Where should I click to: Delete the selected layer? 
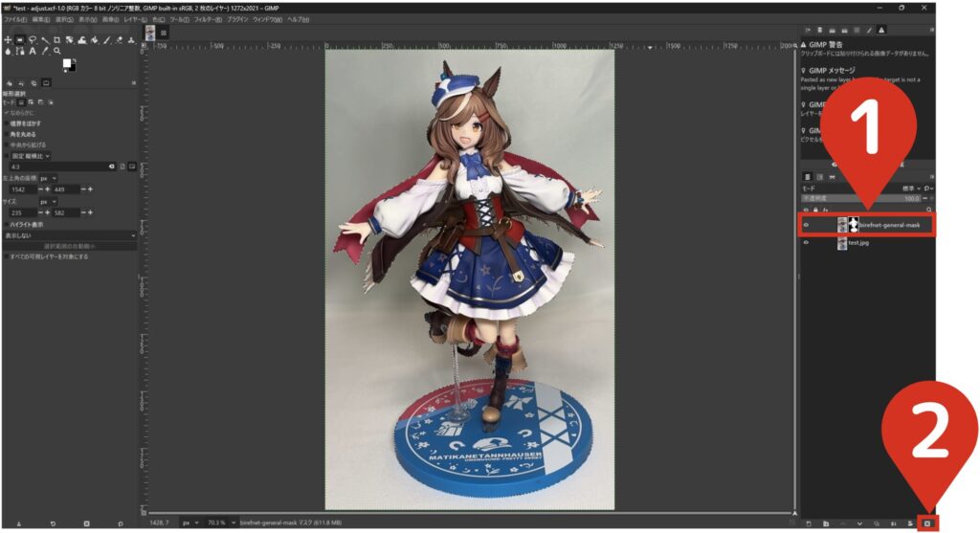pyautogui.click(x=926, y=523)
